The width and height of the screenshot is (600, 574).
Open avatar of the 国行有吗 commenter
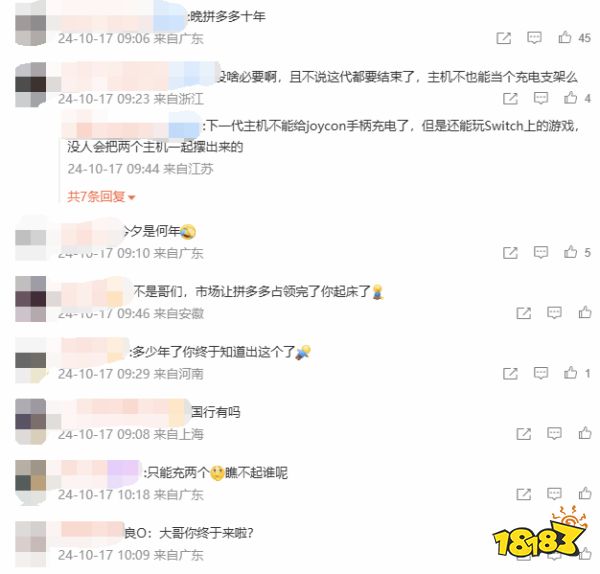31,421
